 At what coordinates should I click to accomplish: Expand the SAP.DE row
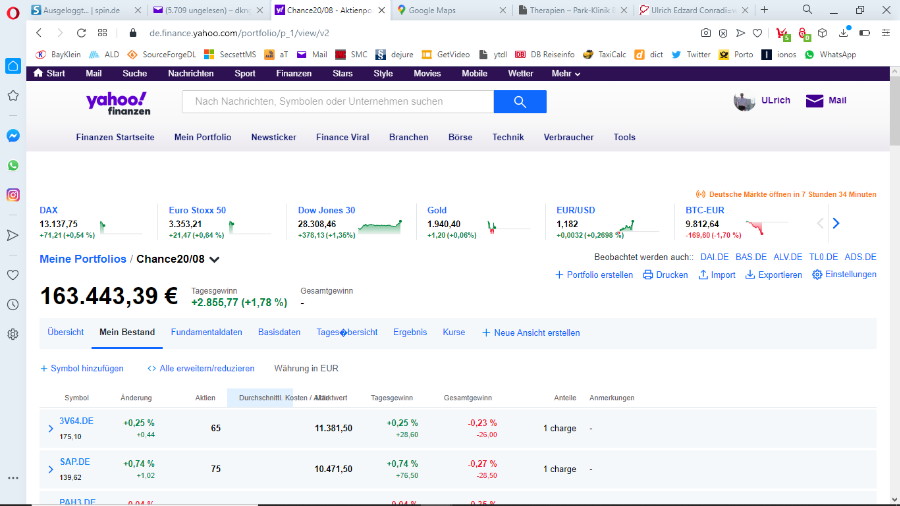[51, 469]
